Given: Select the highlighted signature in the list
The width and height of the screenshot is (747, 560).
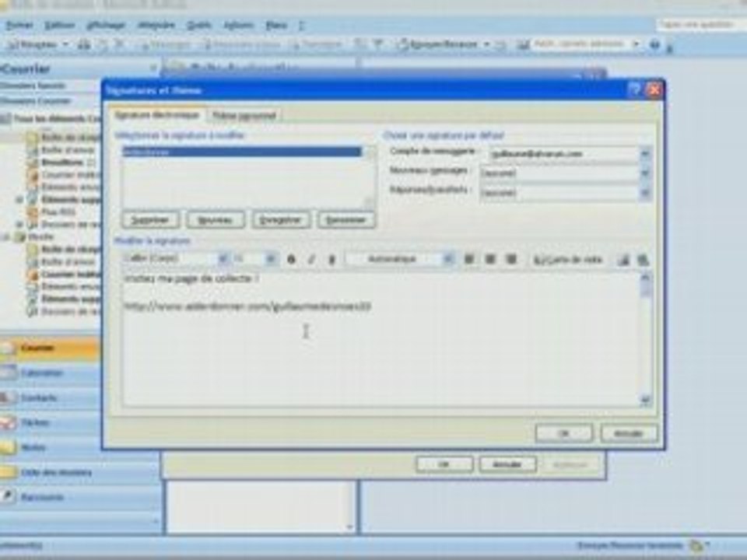Looking at the screenshot, I should tap(242, 152).
